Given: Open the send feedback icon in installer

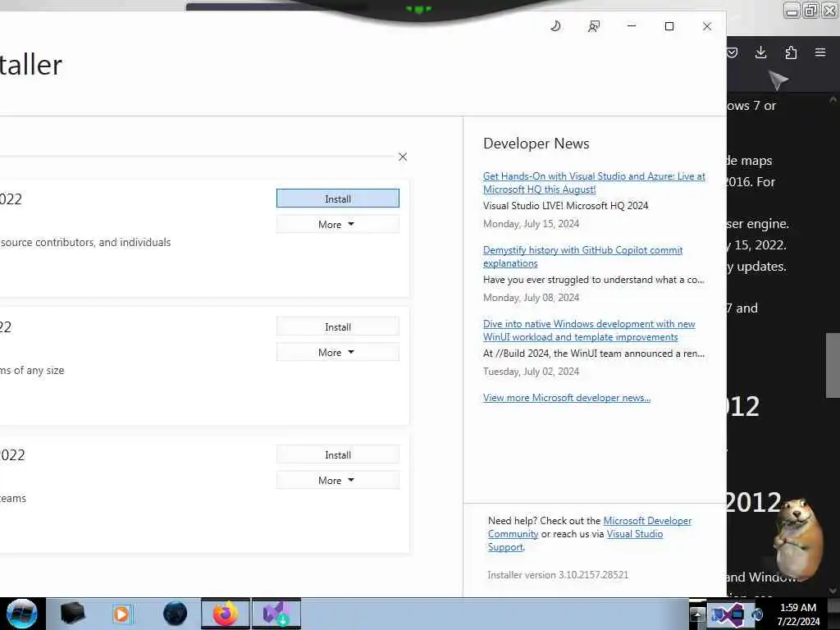Looking at the screenshot, I should (x=594, y=26).
